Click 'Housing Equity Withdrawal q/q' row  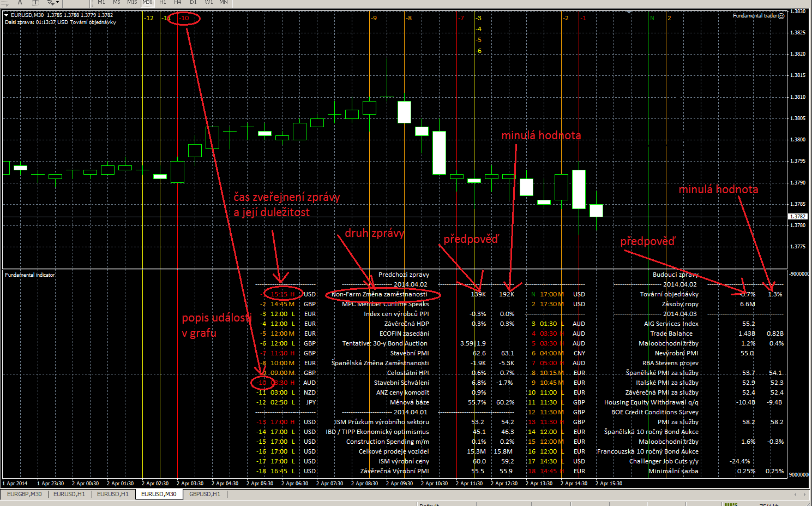(x=651, y=402)
